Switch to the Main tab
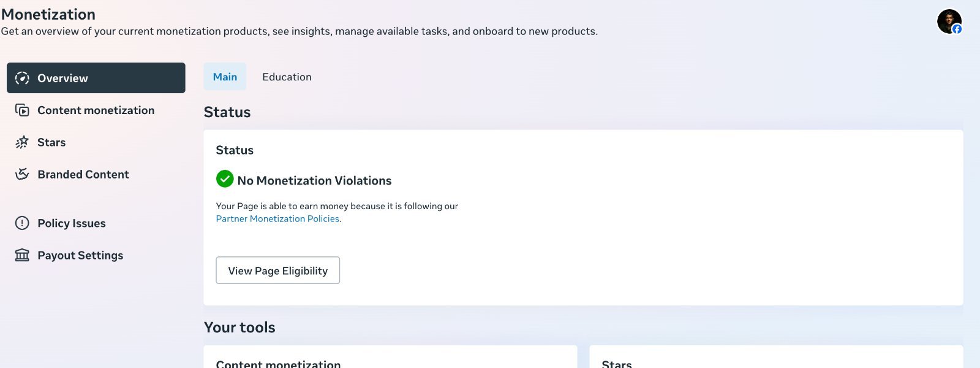 [225, 77]
